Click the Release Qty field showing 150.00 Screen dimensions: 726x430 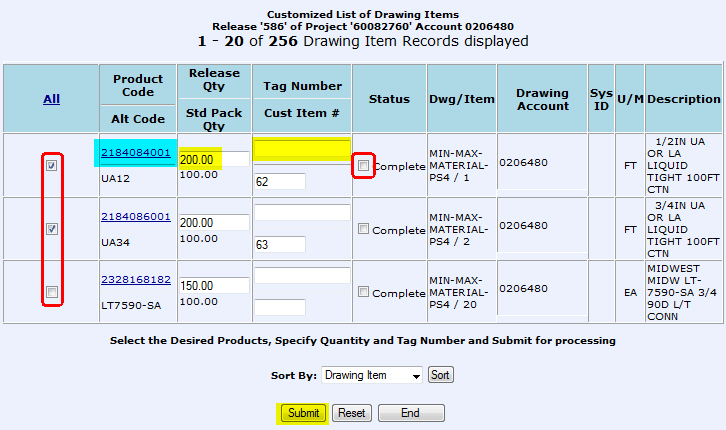(214, 285)
